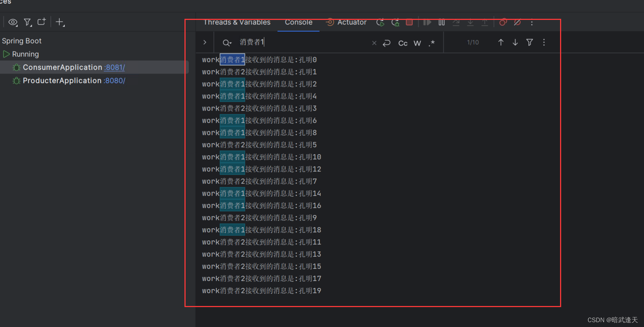Click console line ending with 孔明11
644x327 pixels.
(261, 242)
